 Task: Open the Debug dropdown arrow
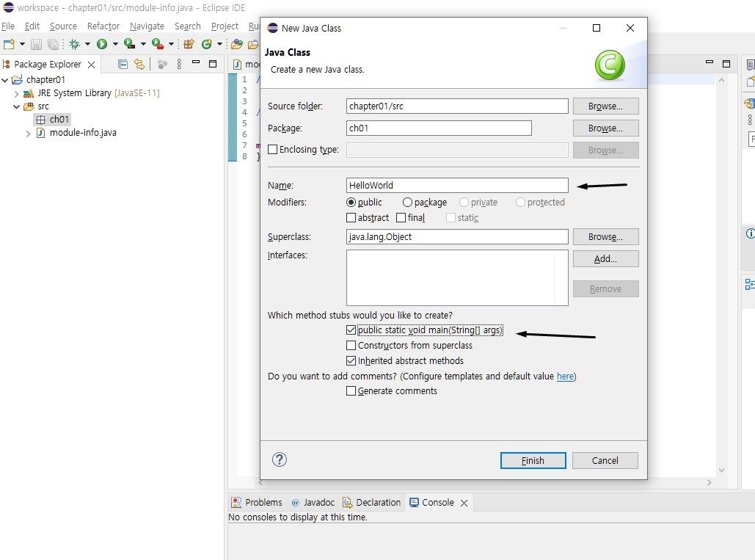pyautogui.click(x=87, y=44)
